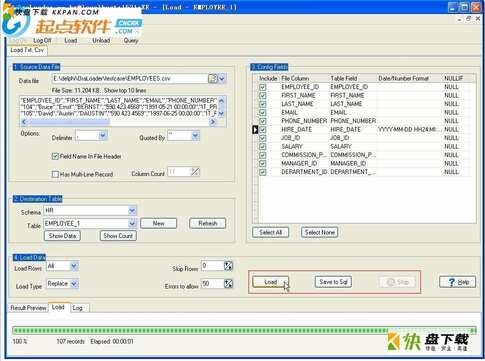The image size is (485, 361).
Task: Click the Data file path field
Action: click(x=130, y=79)
